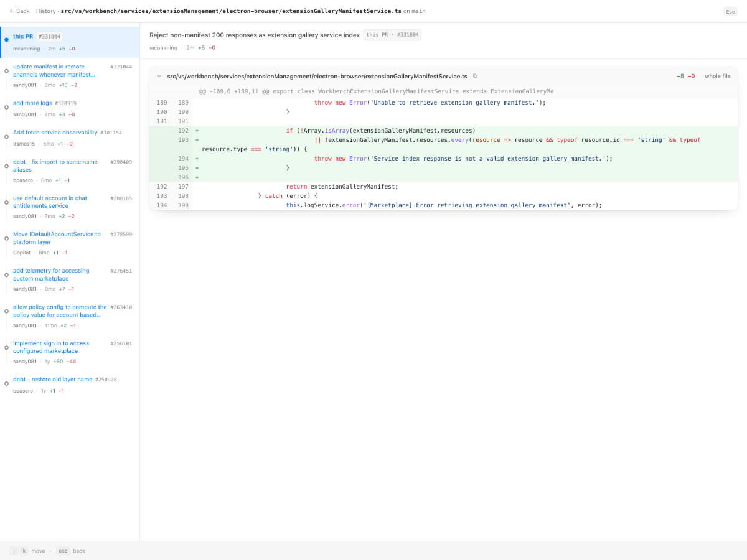Click the commit title 'Reject non-manifest 200 responses'
This screenshot has width=747, height=560.
(255, 35)
